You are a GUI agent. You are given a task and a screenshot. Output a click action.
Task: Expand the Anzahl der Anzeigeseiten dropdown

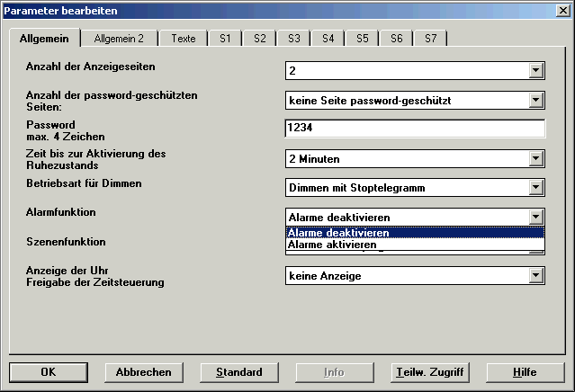pyautogui.click(x=536, y=70)
